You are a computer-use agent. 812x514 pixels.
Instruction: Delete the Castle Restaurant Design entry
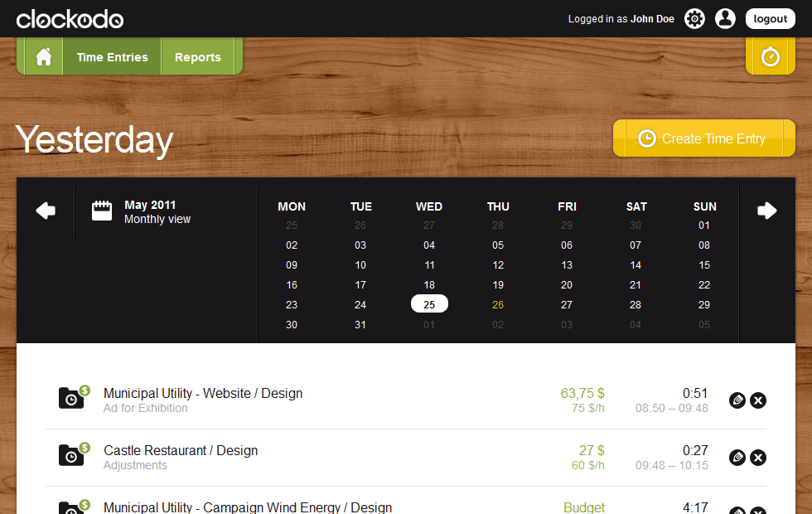coord(758,458)
